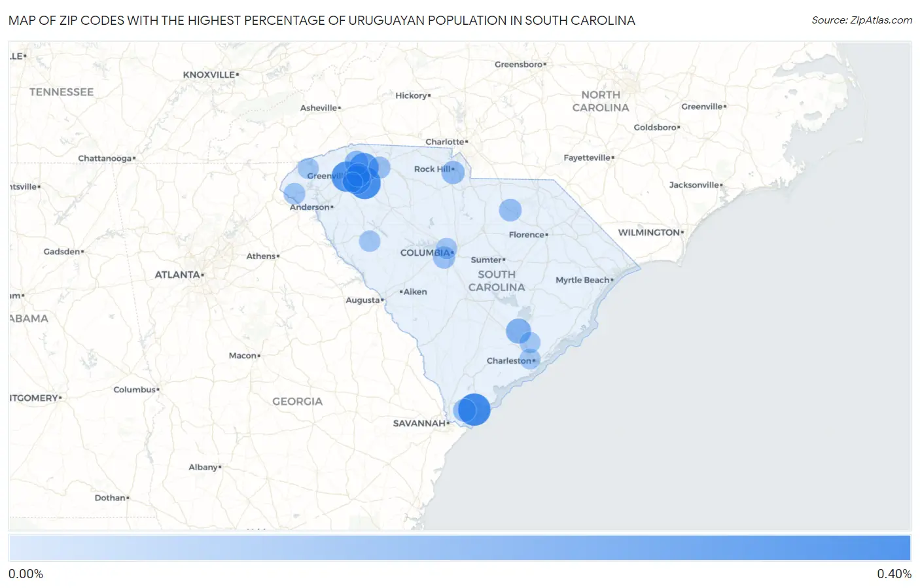Click the 0.00% legend minimum value
This screenshot has width=920, height=588.
[26, 574]
